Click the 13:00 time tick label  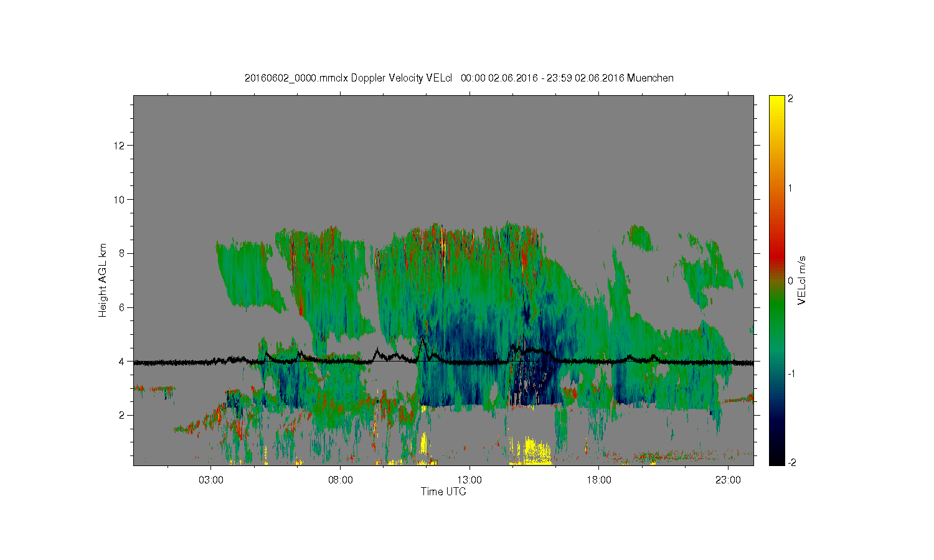pyautogui.click(x=469, y=480)
